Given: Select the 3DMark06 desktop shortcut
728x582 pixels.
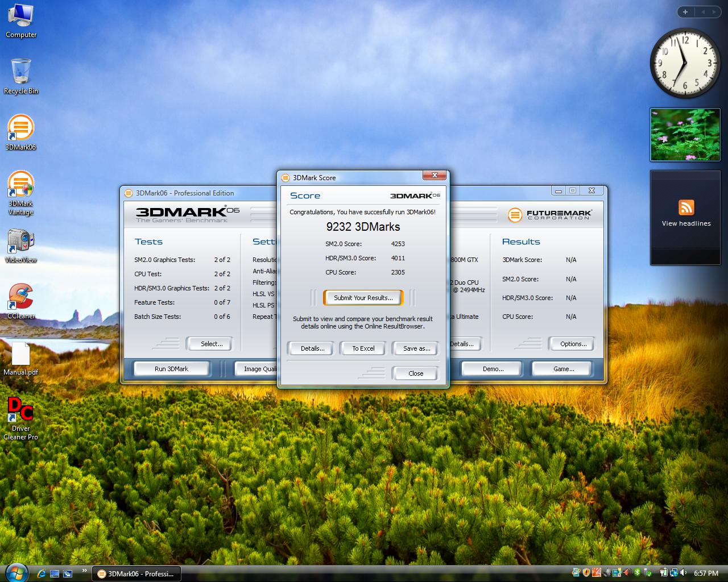Looking at the screenshot, I should point(20,132).
